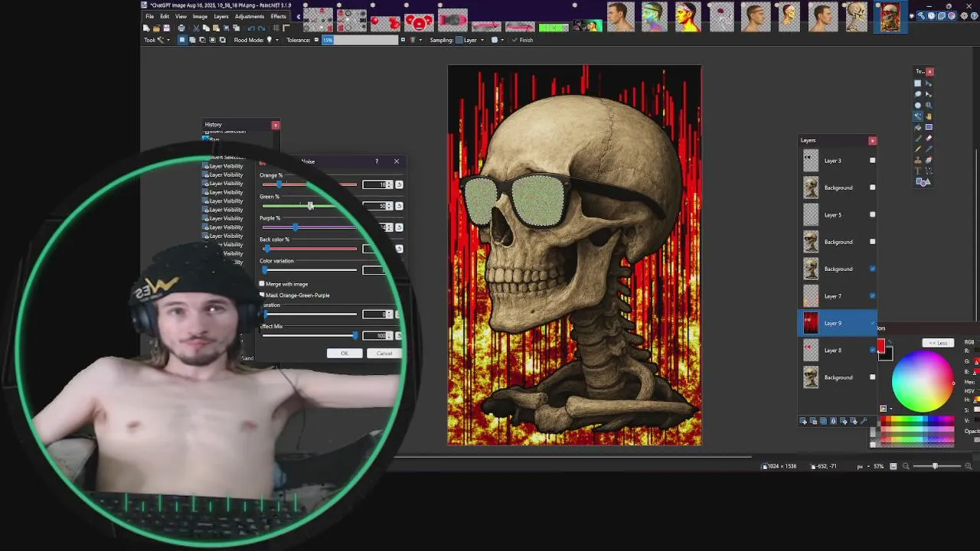Screen dimensions: 980x551
Task: Click the Print icon in toolbar
Action: [181, 28]
